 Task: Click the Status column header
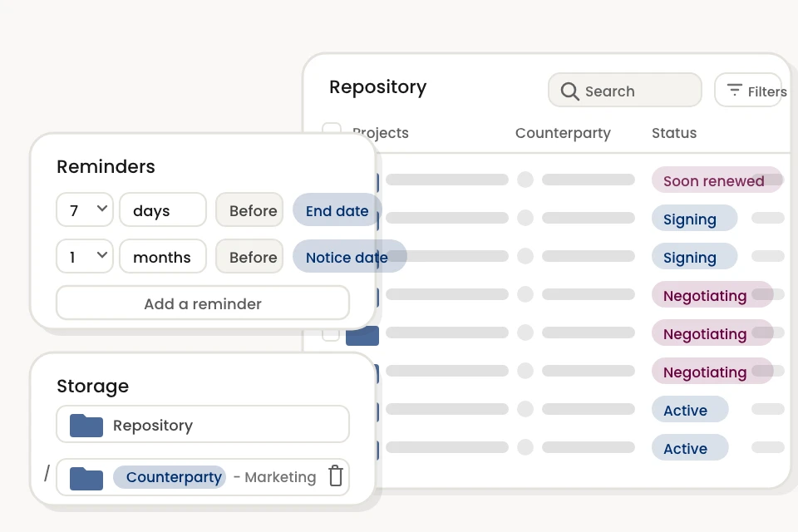coord(674,133)
